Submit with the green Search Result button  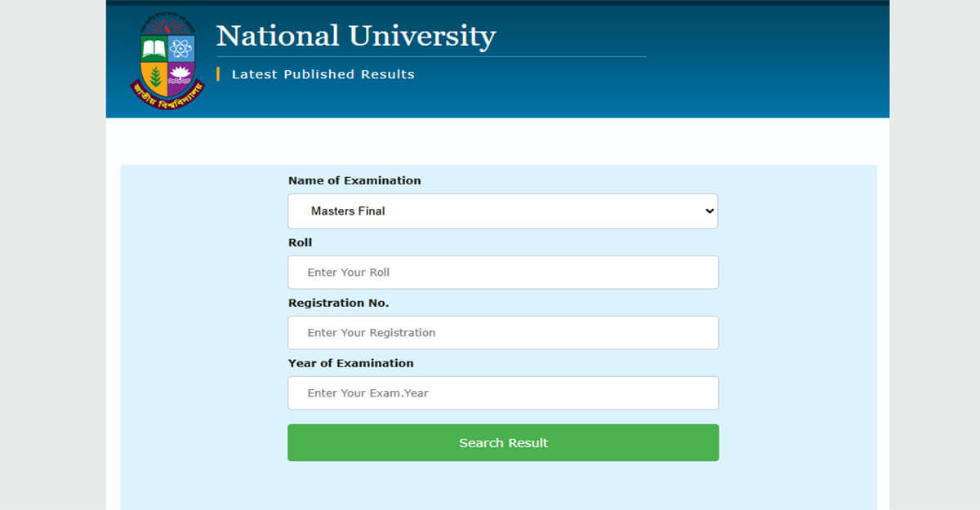pos(503,443)
